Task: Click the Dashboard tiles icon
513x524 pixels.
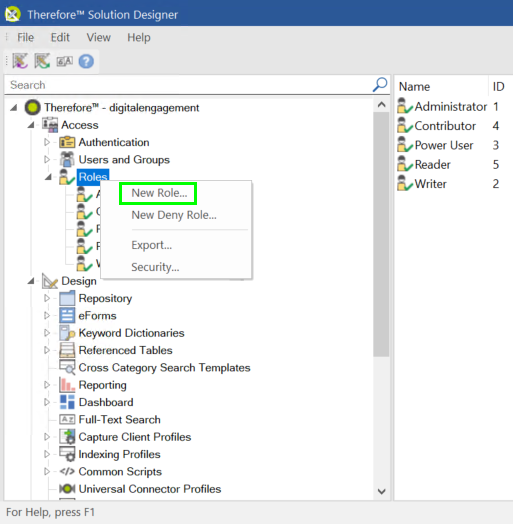Action: point(67,402)
